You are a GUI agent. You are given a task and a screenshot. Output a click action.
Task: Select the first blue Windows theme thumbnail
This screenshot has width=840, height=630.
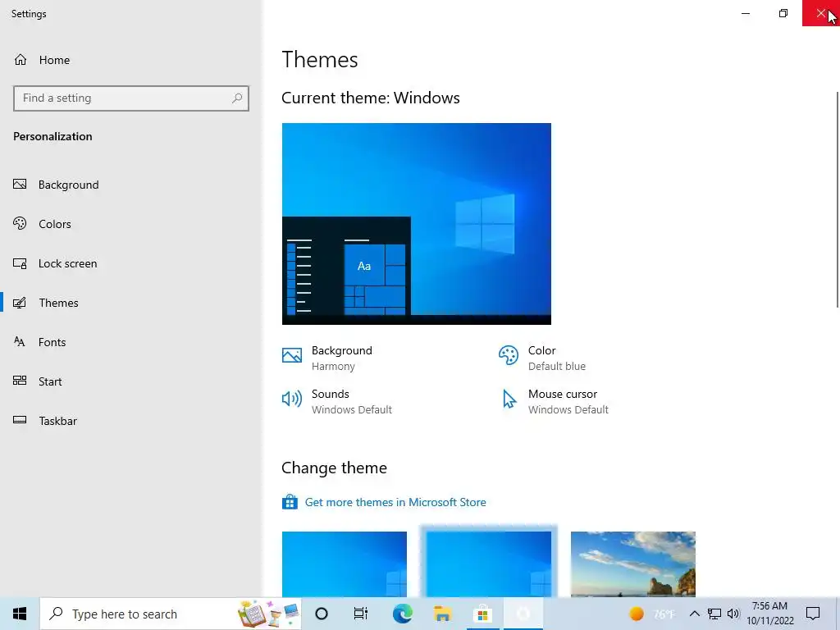point(345,564)
